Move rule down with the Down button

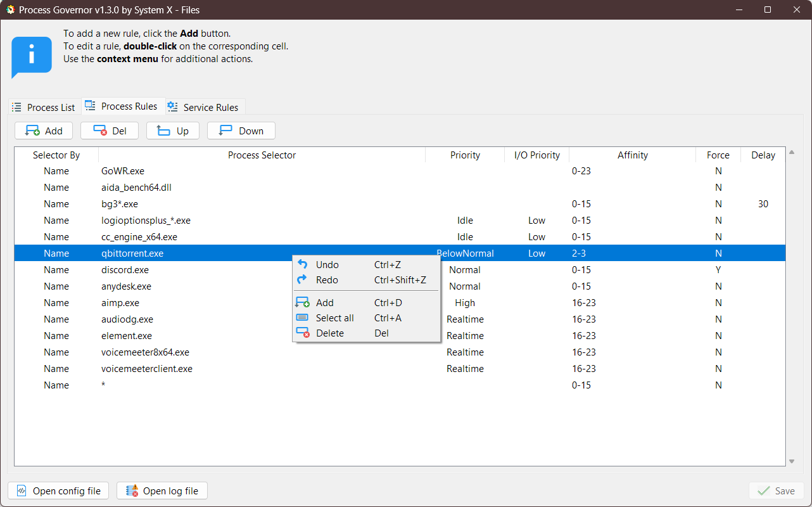(x=241, y=131)
